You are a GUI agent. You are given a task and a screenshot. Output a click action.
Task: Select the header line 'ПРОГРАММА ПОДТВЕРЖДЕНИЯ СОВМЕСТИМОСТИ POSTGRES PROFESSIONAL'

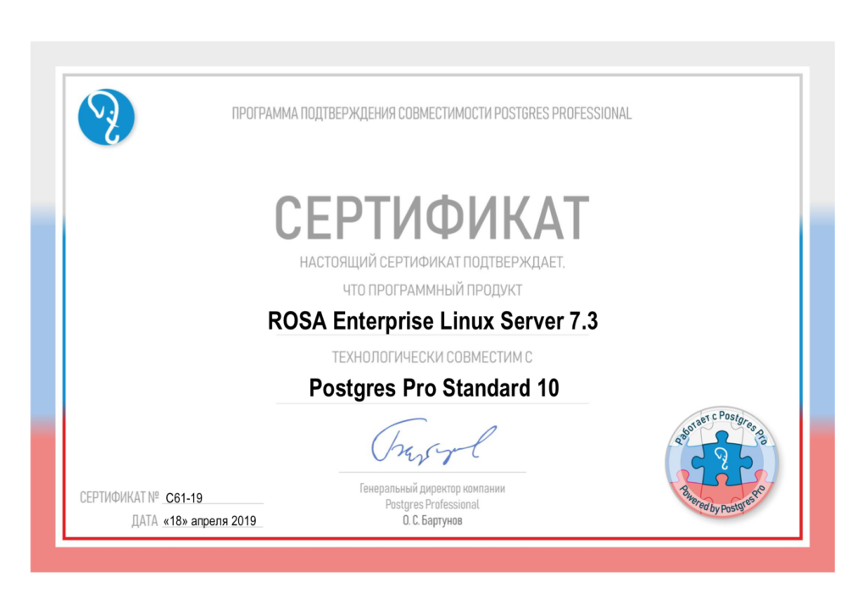tap(431, 114)
